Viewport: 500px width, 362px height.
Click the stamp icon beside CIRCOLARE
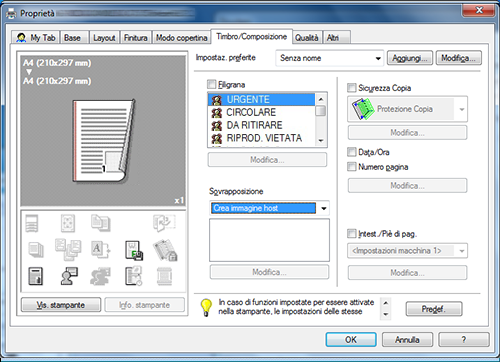coord(217,113)
